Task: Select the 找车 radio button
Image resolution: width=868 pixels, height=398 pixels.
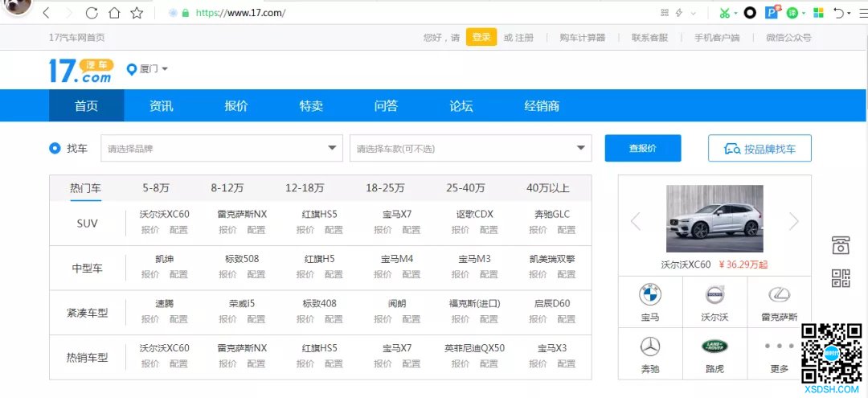Action: 55,149
